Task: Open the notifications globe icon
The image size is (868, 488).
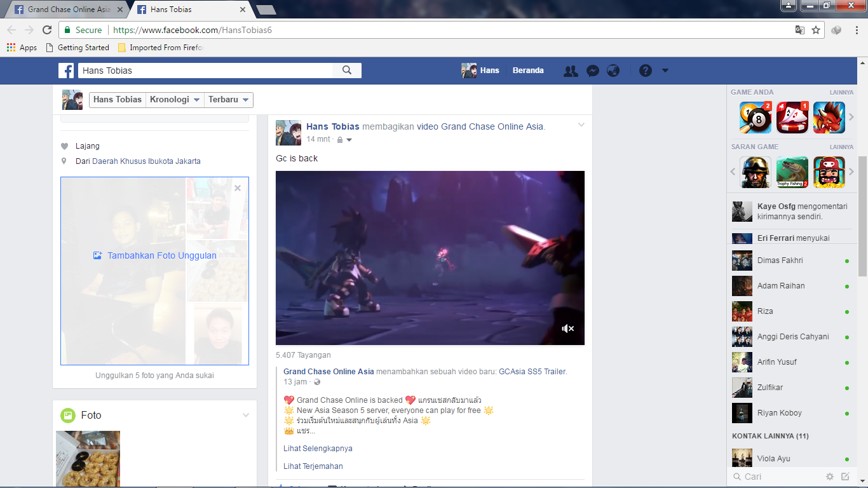Action: coord(613,71)
